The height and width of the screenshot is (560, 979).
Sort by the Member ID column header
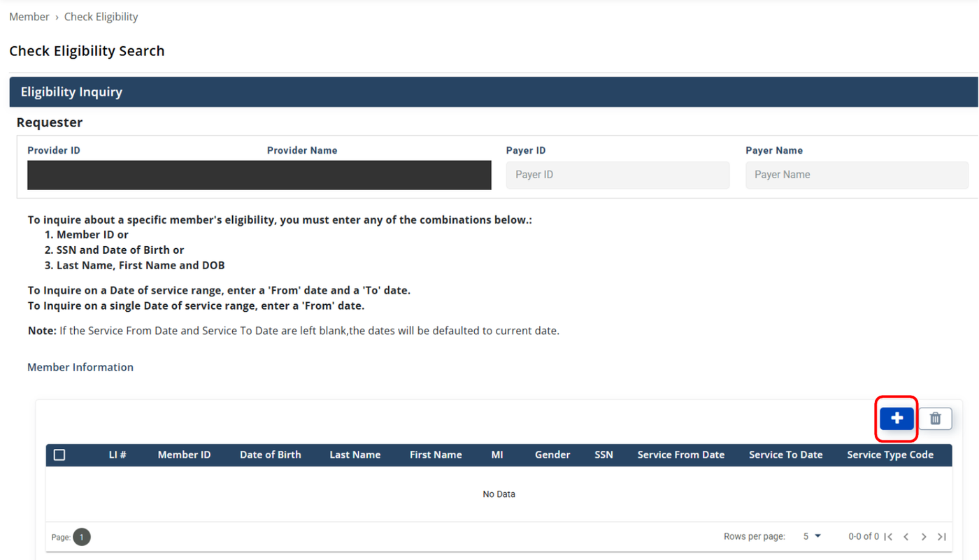coord(184,454)
